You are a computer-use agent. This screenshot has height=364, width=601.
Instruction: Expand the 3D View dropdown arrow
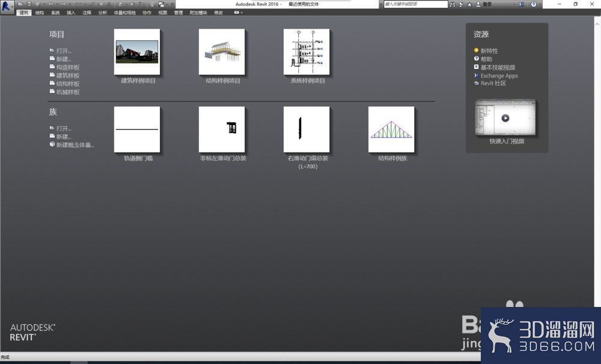(x=126, y=4)
